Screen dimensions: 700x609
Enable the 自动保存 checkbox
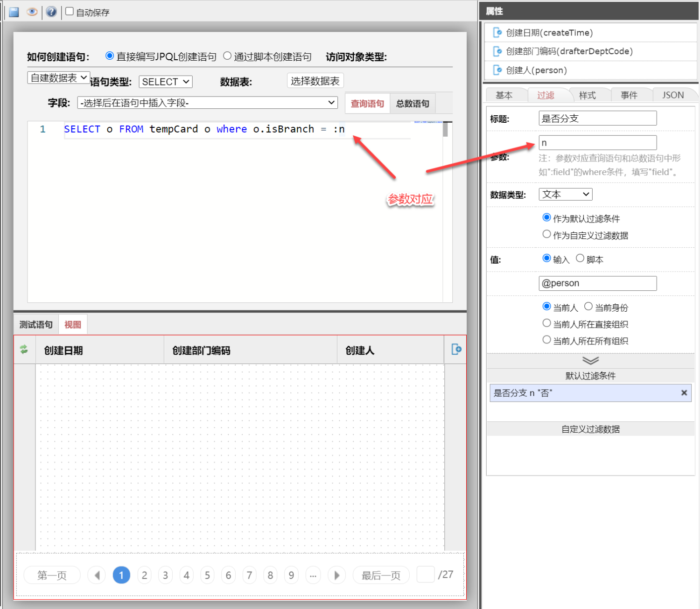(x=70, y=12)
